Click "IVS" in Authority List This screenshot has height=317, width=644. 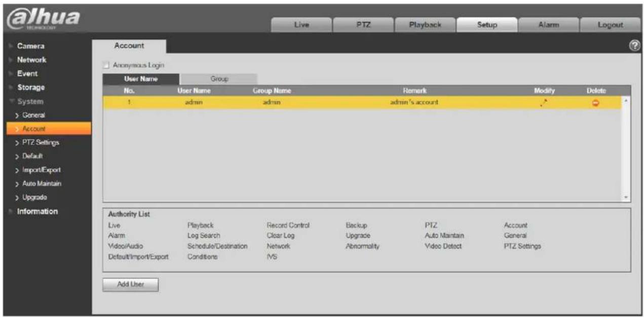pyautogui.click(x=272, y=257)
